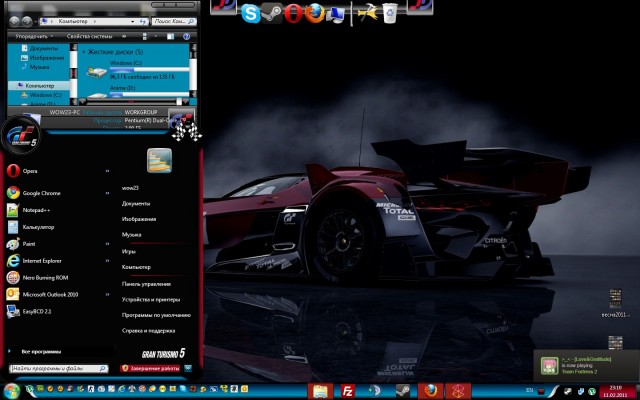The image size is (640, 400).
Task: Select Документы in navigation pane
Action: [x=39, y=48]
